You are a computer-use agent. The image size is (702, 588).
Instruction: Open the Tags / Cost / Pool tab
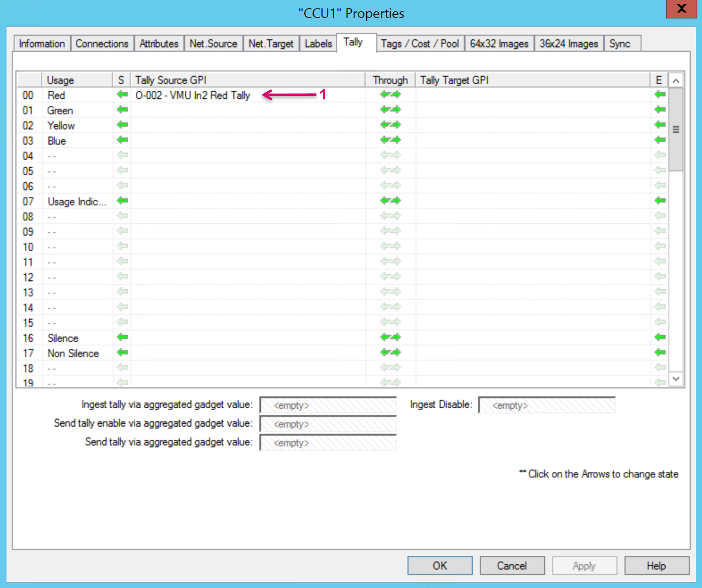420,44
